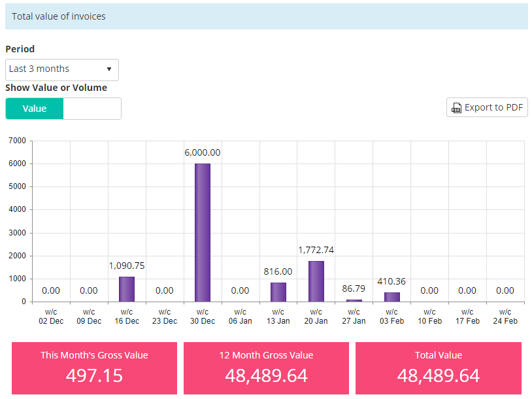Click the 6,000.00 bar for 30 Dec
Image resolution: width=532 pixels, height=399 pixels.
coord(203,232)
